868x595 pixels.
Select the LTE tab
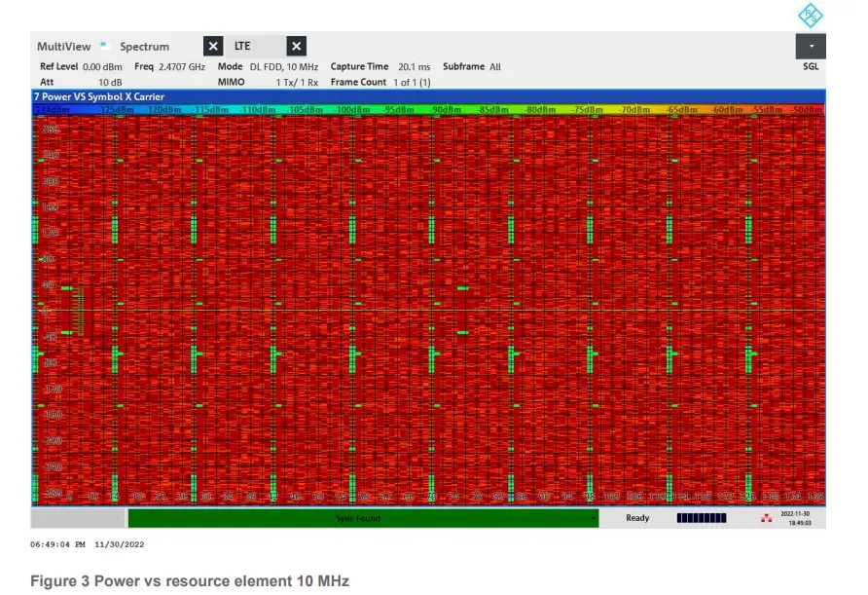tap(242, 46)
